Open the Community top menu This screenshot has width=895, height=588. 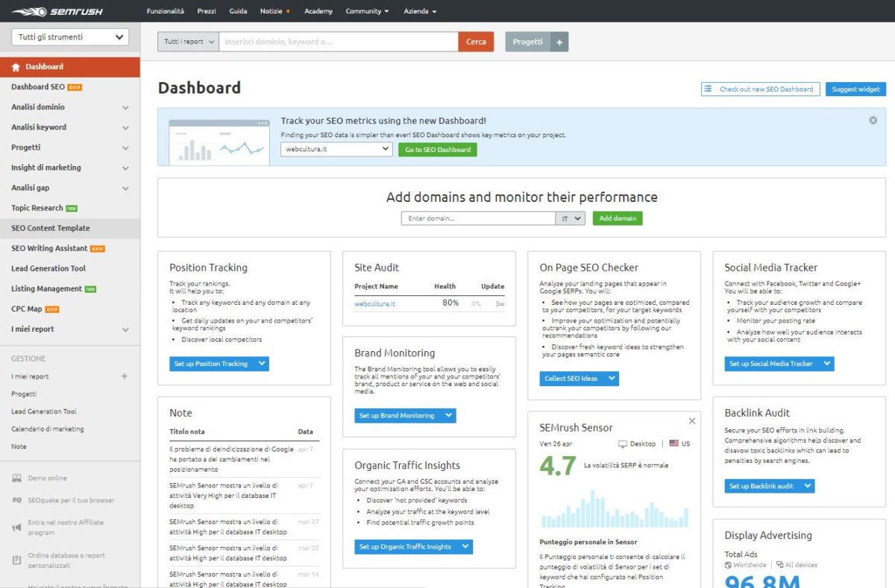coord(368,11)
